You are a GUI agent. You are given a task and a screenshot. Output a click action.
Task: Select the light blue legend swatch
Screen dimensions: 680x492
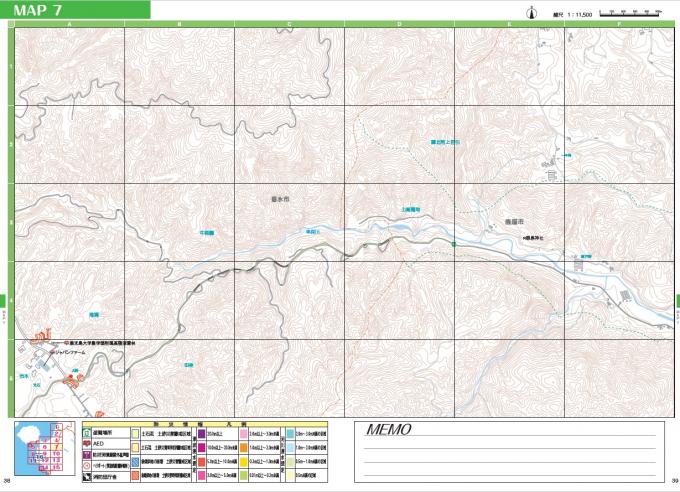tap(290, 447)
